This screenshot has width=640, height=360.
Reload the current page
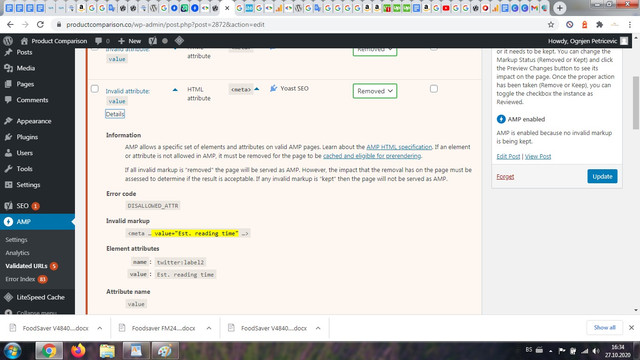40,24
